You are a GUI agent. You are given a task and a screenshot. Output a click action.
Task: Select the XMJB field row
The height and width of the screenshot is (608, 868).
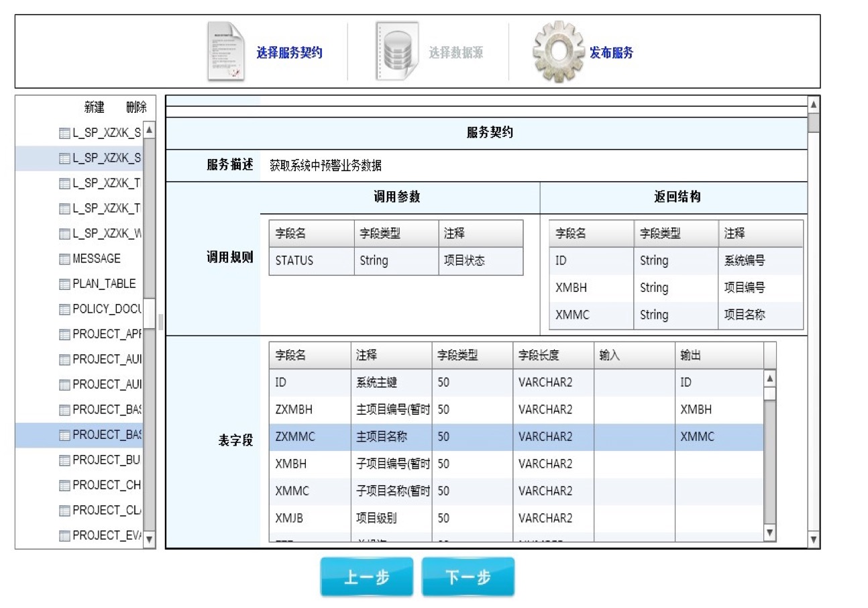517,518
